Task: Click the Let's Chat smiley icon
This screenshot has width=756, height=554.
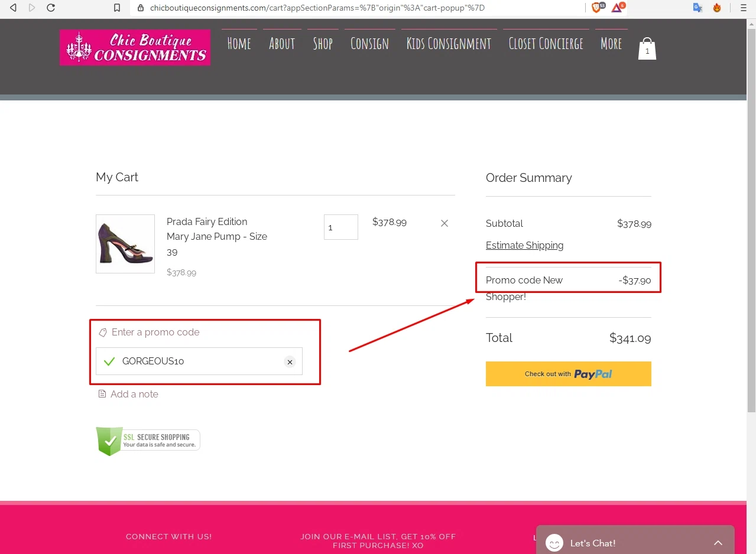Action: click(554, 543)
